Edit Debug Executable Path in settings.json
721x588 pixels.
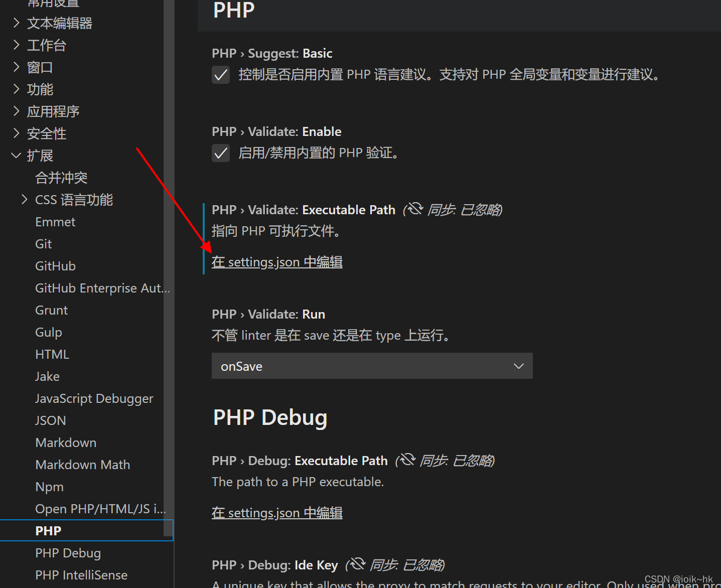(277, 513)
